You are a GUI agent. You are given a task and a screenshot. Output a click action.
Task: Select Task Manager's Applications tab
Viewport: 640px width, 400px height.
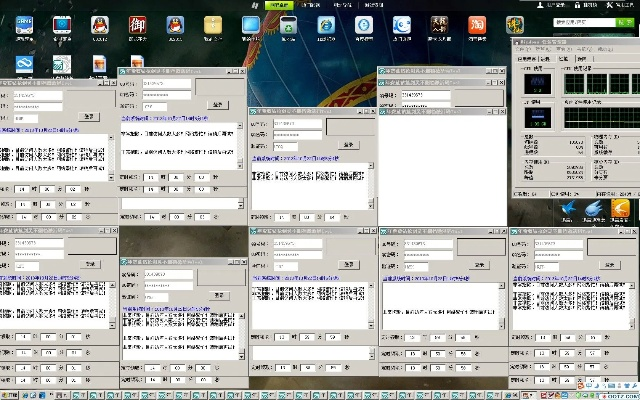point(528,59)
